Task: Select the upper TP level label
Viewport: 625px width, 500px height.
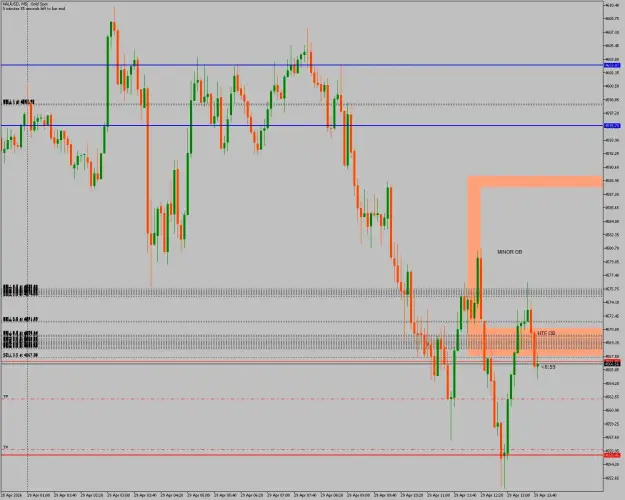Action: point(6,397)
